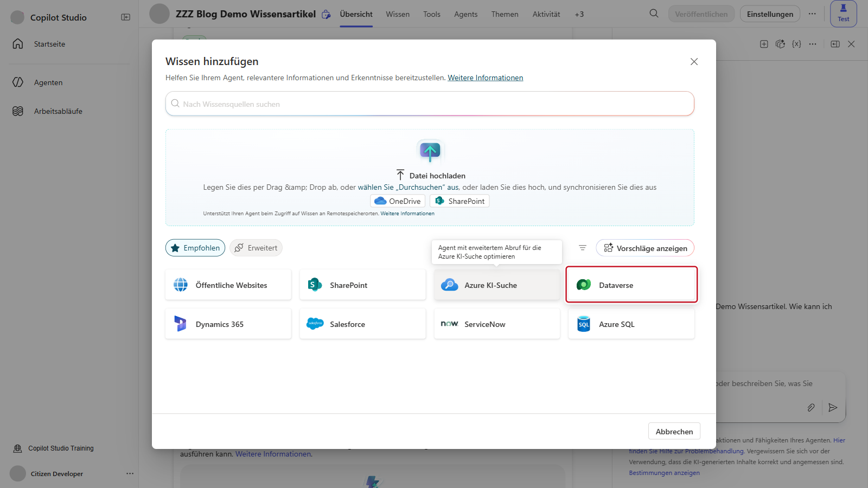Image resolution: width=868 pixels, height=488 pixels.
Task: Open Weitere Informationen link about remote storage
Action: pos(407,214)
